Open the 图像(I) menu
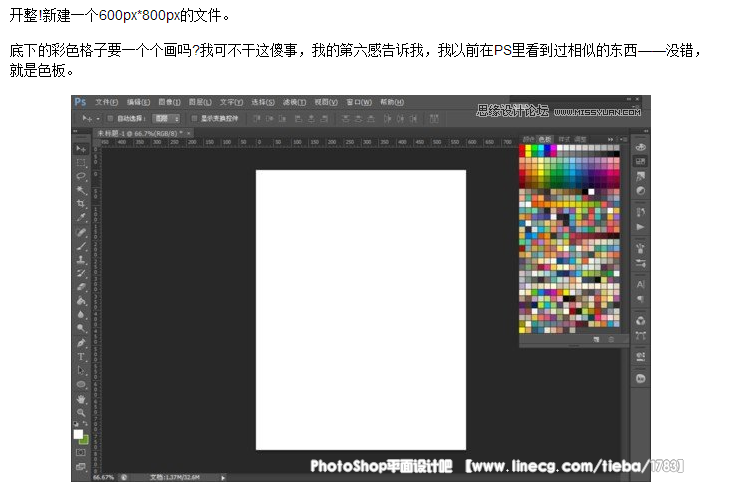 pyautogui.click(x=169, y=102)
